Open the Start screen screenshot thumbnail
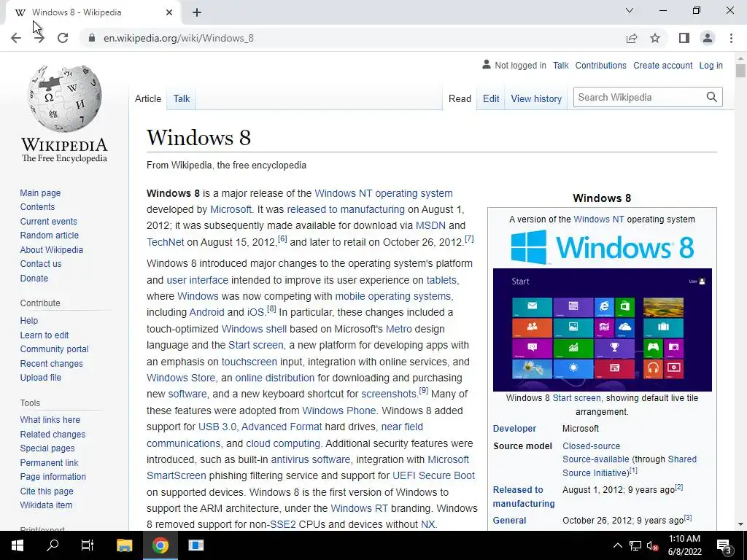The image size is (747, 560). click(x=602, y=330)
